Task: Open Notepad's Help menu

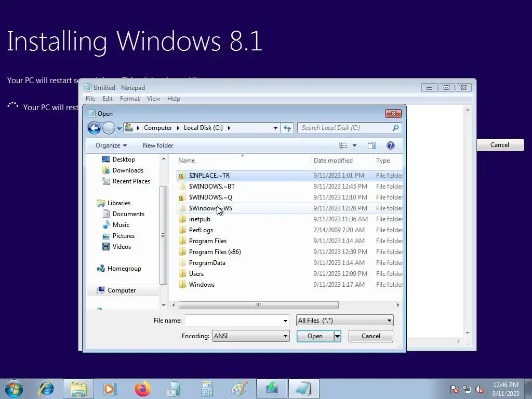Action: [174, 99]
